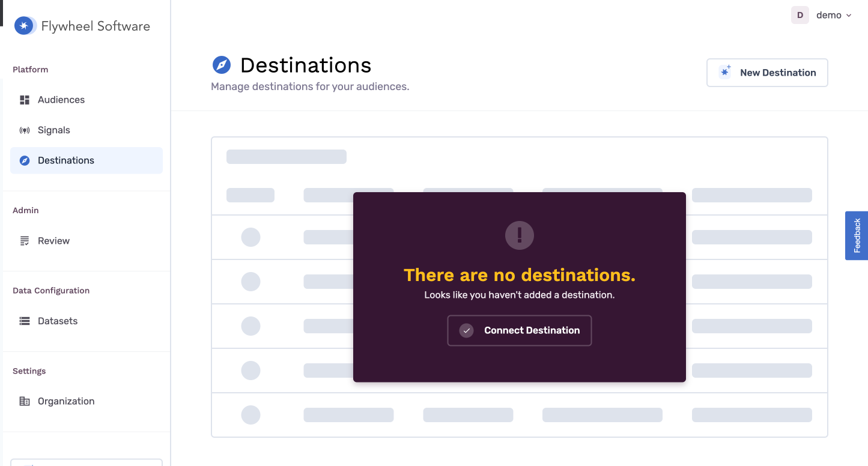The image size is (868, 466).
Task: Click the Destinations compass icon in sidebar
Action: click(25, 160)
